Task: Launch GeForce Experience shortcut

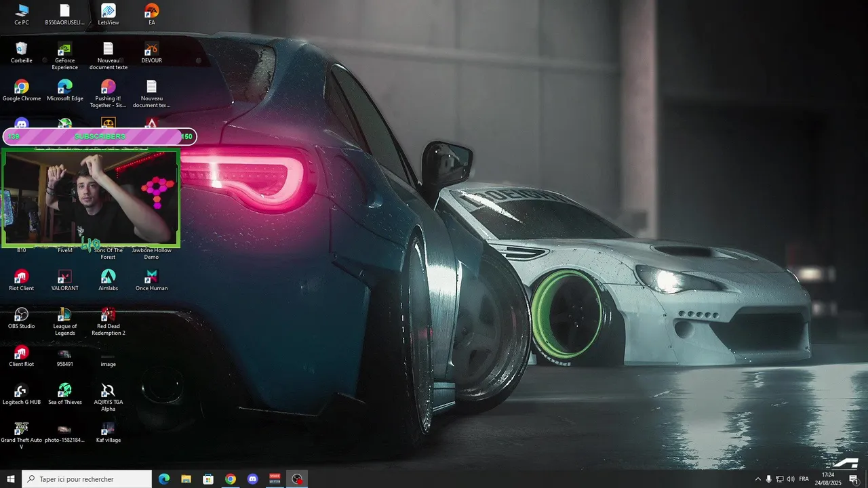Action: tap(65, 56)
